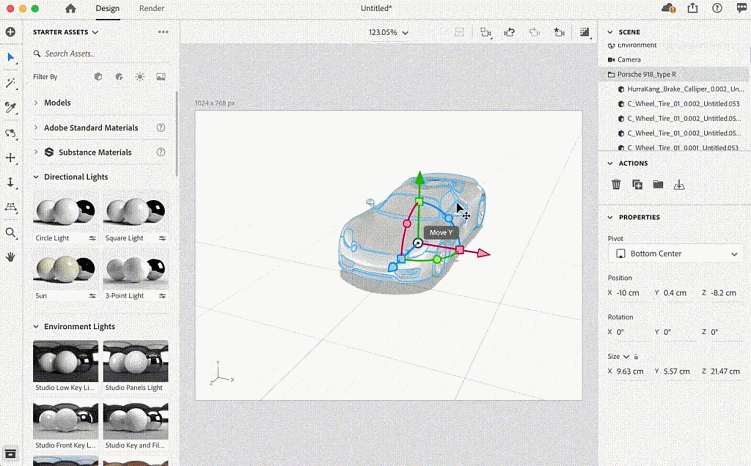Screen dimensions: 751x466
Task: Click the green Y-axis move arrow
Action: pos(420,178)
